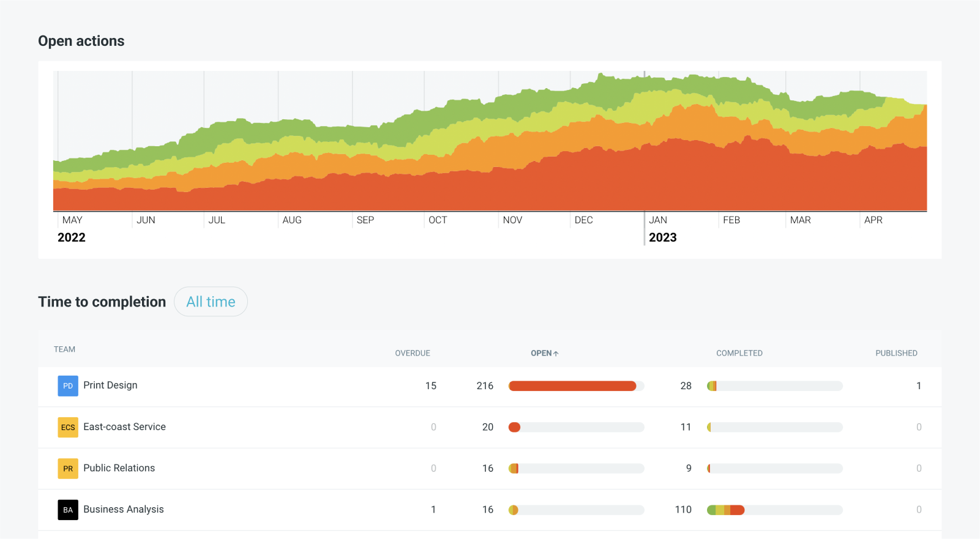Viewport: 980px width, 539px height.
Task: Sort table by OVERDUE column header
Action: [x=413, y=353]
